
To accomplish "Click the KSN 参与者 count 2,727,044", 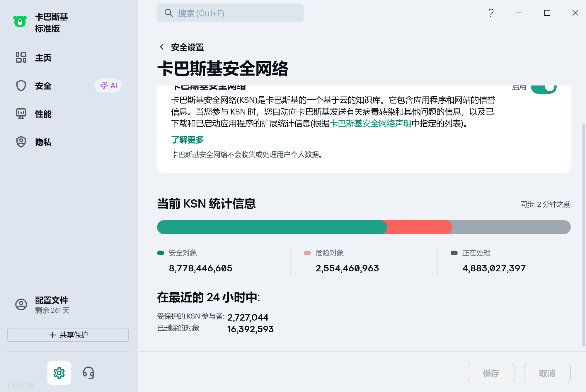I will (248, 317).
